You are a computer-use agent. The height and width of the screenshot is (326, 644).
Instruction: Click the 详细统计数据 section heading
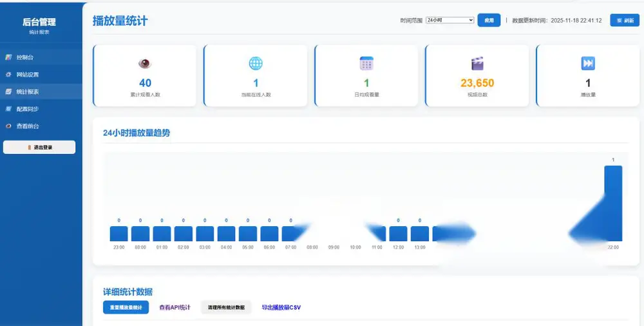pyautogui.click(x=128, y=292)
